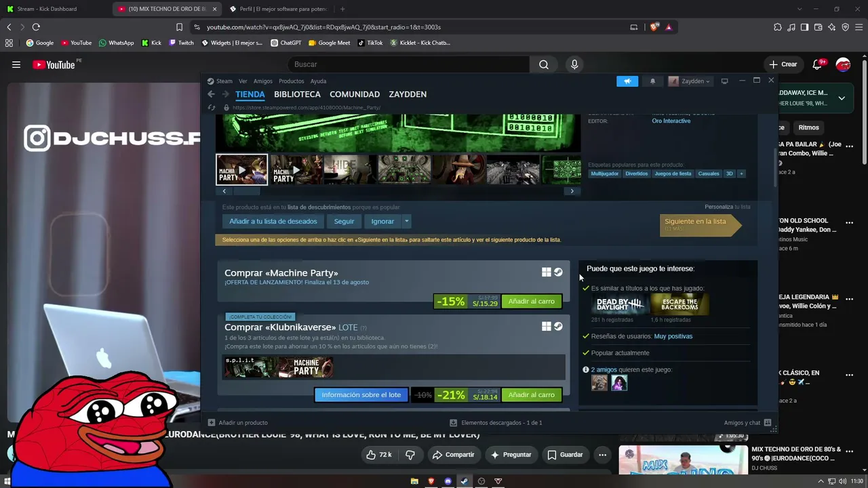The height and width of the screenshot is (488, 868).
Task: Open Amigos y chat in Steam
Action: point(747,423)
